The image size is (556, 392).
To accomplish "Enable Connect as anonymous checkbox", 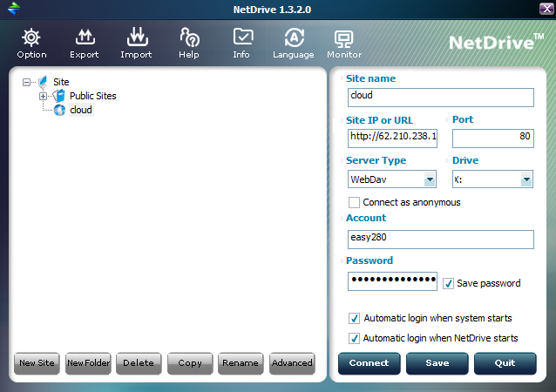I will pos(354,202).
